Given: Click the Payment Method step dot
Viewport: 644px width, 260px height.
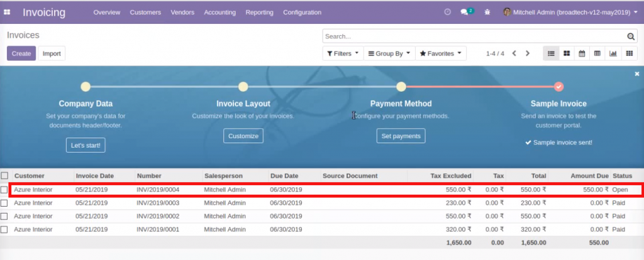Looking at the screenshot, I should coord(401,87).
